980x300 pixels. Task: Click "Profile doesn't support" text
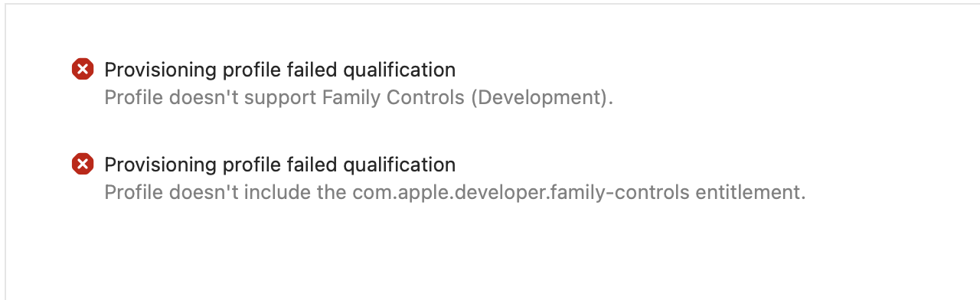click(x=210, y=98)
